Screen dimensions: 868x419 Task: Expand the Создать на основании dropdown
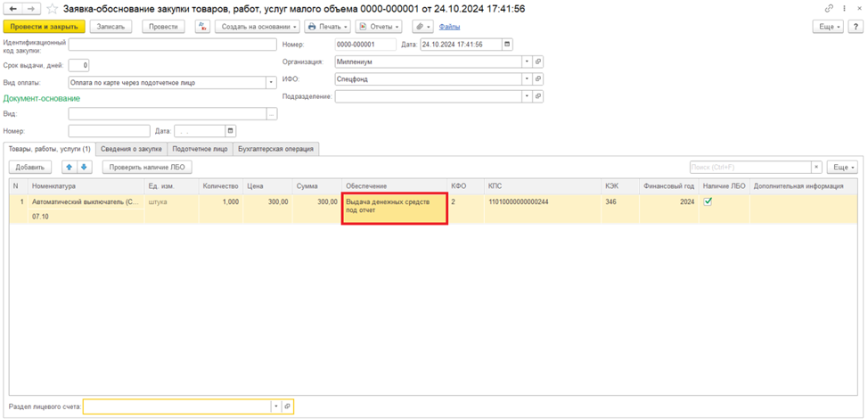tap(258, 27)
